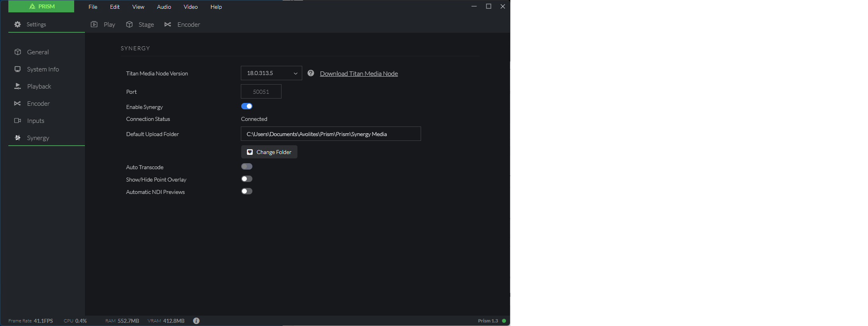
Task: Click the help question mark icon
Action: coord(311,73)
